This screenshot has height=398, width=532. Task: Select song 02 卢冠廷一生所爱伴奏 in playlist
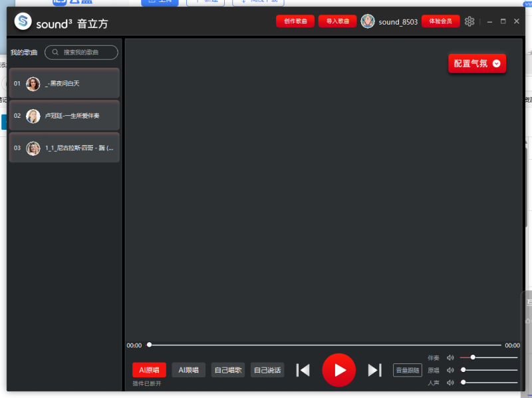tap(66, 115)
